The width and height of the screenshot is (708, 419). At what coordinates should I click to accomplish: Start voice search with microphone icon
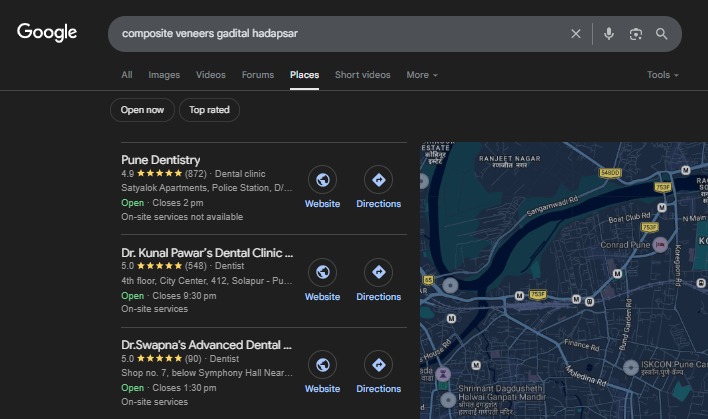pos(609,34)
